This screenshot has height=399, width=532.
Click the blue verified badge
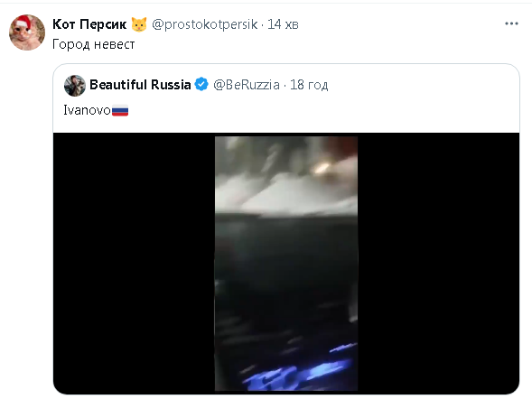tap(201, 85)
